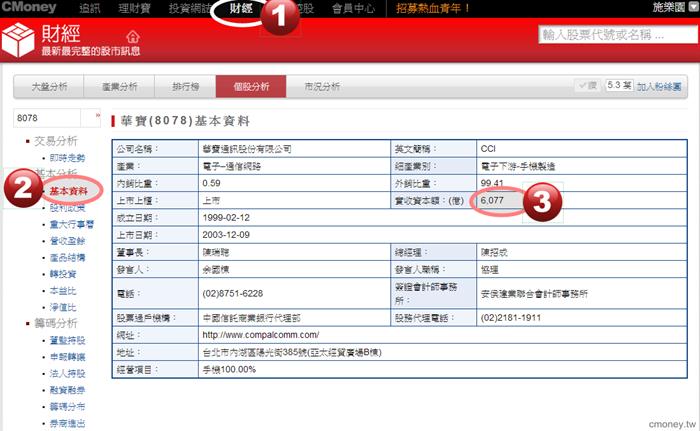
Task: Click the http://www.compalcomm.com/ URL
Action: pyautogui.click(x=261, y=335)
